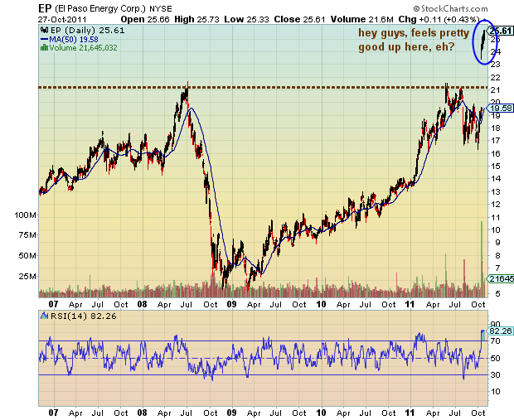The image size is (514, 420).
Task: Click the 11 price axis label on right side
Action: click(496, 217)
